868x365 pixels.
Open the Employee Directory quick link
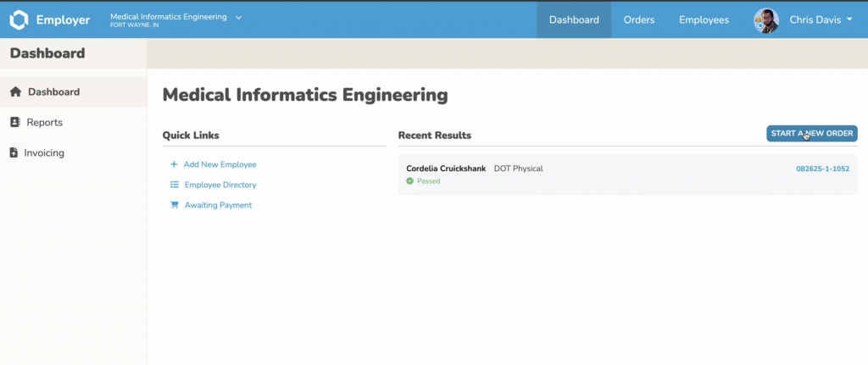point(220,185)
